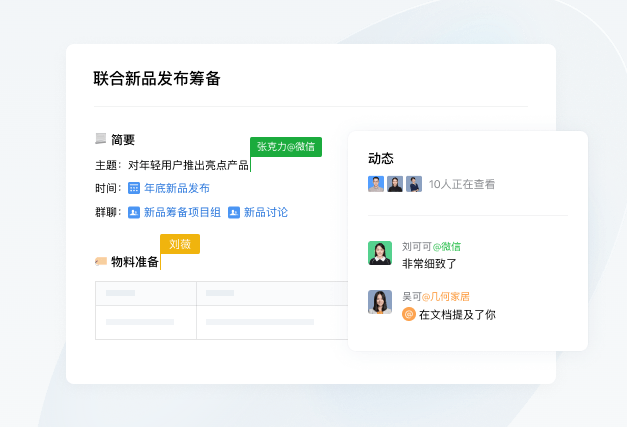Image resolution: width=627 pixels, height=427 pixels.
Task: Click the scroll icon beside 简要
Action: tap(100, 139)
